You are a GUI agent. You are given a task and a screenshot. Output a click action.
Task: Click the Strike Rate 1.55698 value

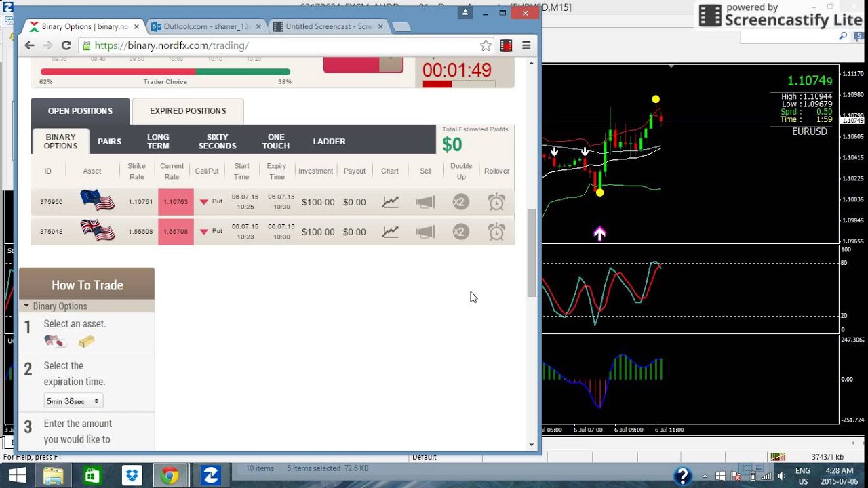(x=140, y=232)
